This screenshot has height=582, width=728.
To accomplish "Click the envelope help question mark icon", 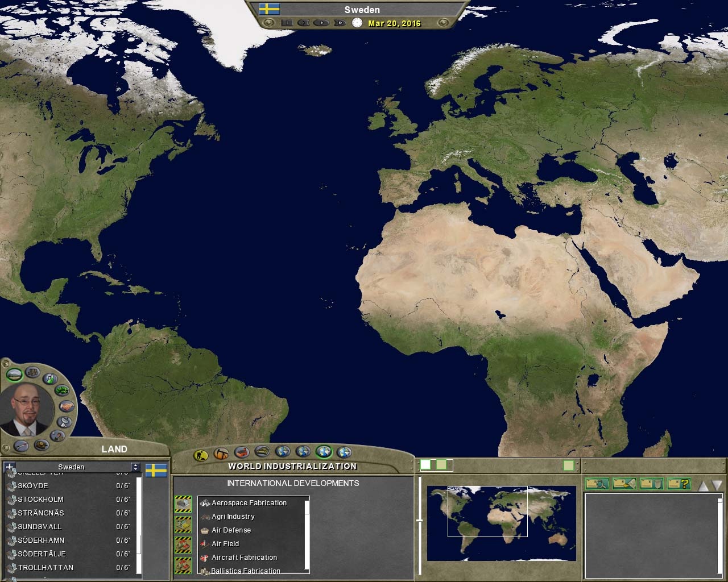I will pos(679,484).
